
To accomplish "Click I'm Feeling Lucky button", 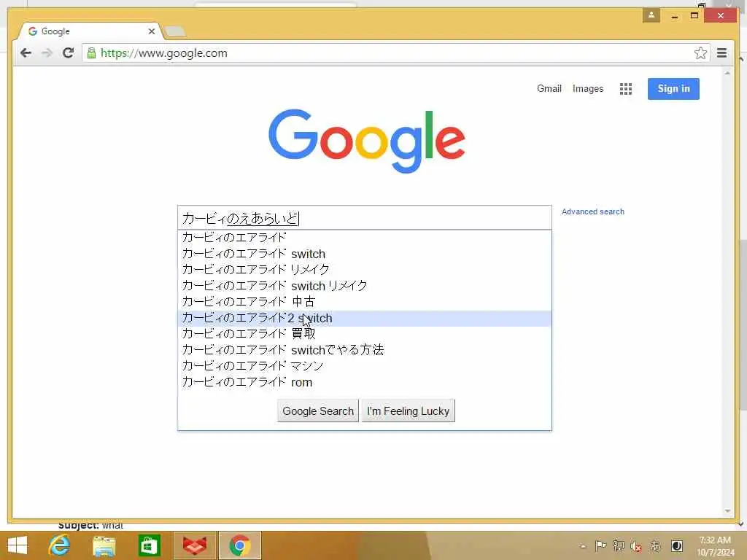I will (409, 411).
